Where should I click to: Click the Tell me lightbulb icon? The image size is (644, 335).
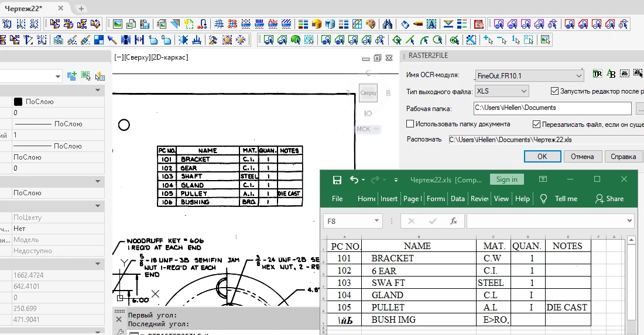543,199
